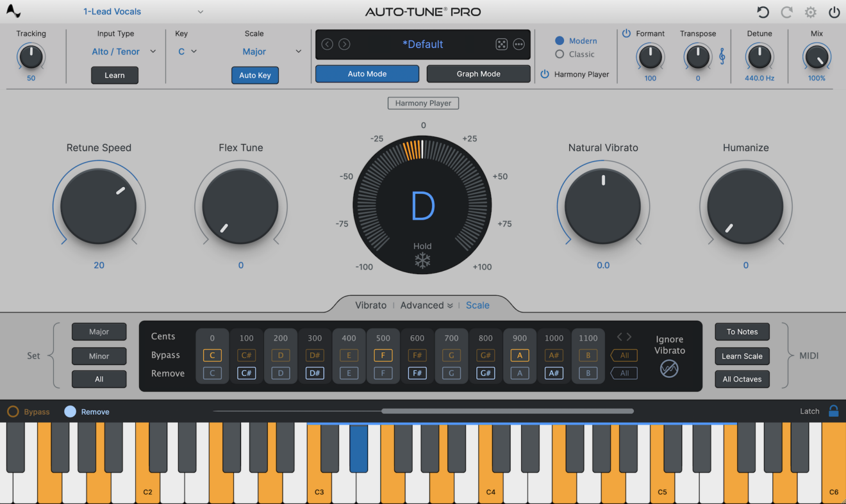Click the Auto Key button

pyautogui.click(x=254, y=75)
